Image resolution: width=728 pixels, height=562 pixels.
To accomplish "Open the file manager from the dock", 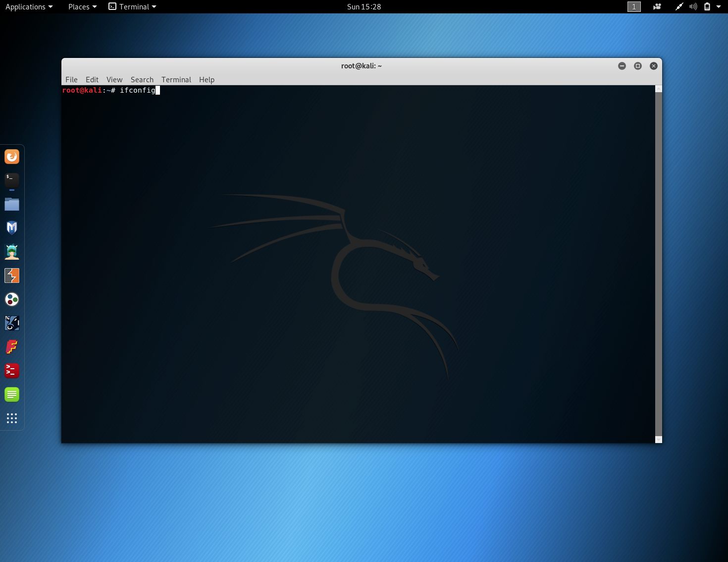I will coord(12,204).
